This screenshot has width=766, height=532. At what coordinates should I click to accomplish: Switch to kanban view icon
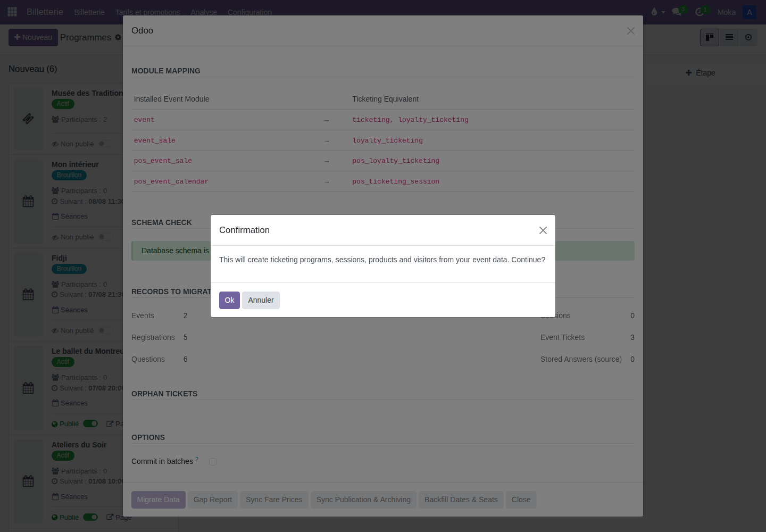click(710, 37)
